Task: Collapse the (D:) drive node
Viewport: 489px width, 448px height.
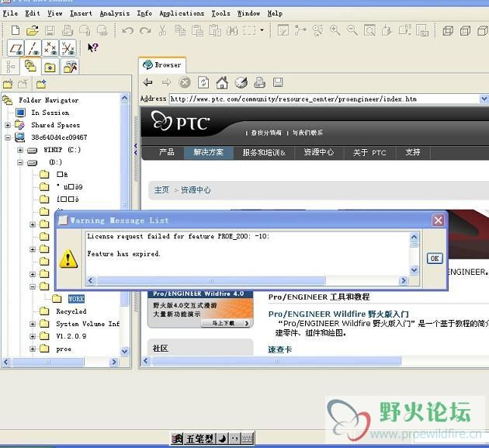Action: pyautogui.click(x=20, y=162)
